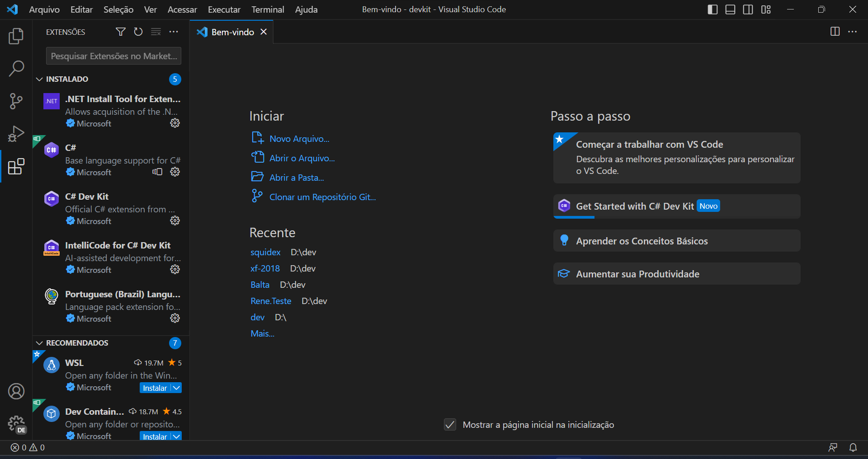The height and width of the screenshot is (459, 868).
Task: Collapse the RECOMENDADOS section
Action: click(39, 343)
